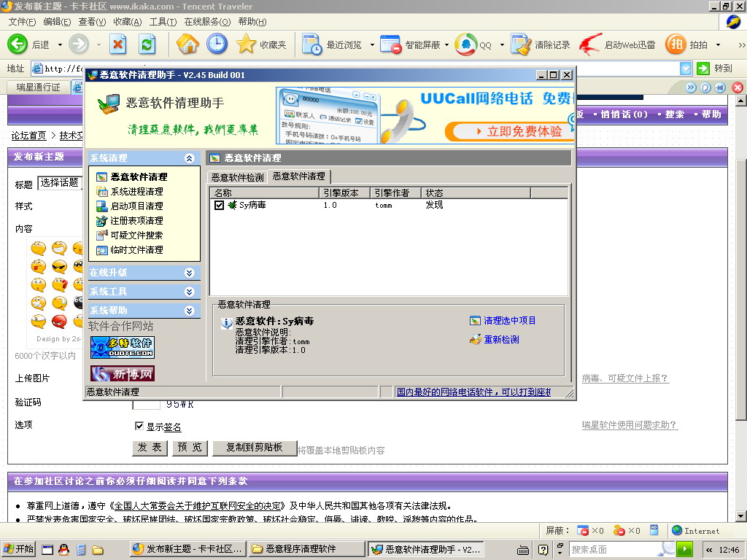Open the 编辑(E) menu
747x560 pixels.
pyautogui.click(x=57, y=22)
